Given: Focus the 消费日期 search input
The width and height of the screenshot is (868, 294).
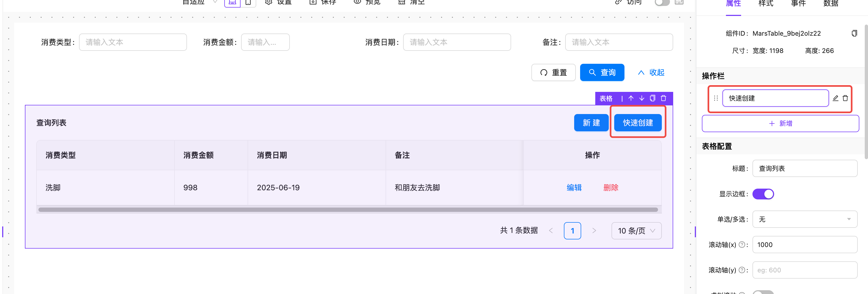Looking at the screenshot, I should [x=457, y=42].
